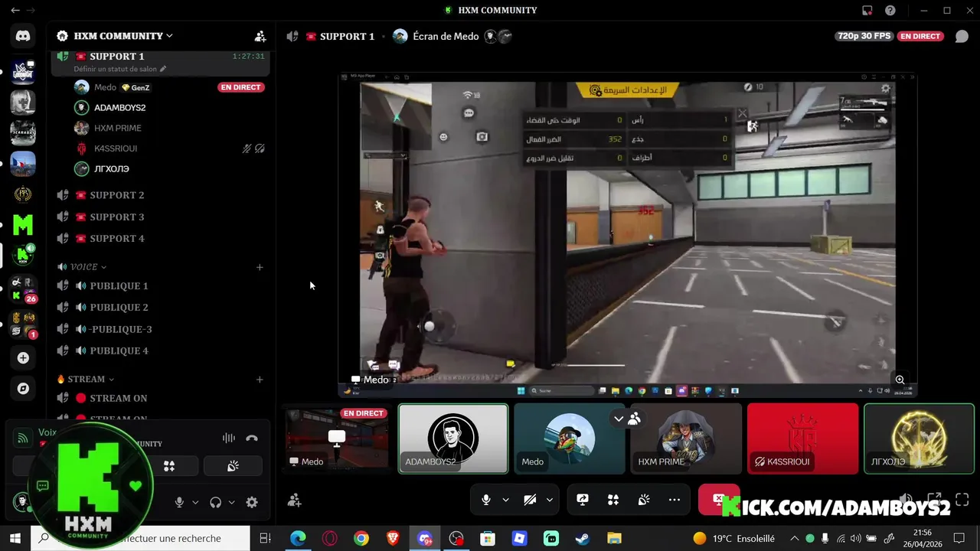Image resolution: width=980 pixels, height=551 pixels.
Task: Show hidden system tray icons arrow
Action: coord(794,539)
